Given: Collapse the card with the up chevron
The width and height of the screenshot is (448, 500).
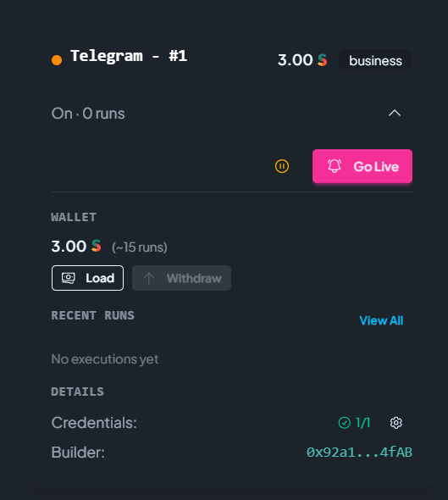Looking at the screenshot, I should pos(394,114).
